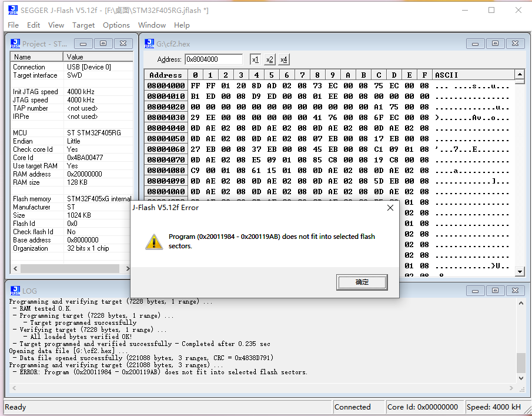Click the yellow warning icon in error dialog
This screenshot has height=416, width=532.
click(154, 241)
